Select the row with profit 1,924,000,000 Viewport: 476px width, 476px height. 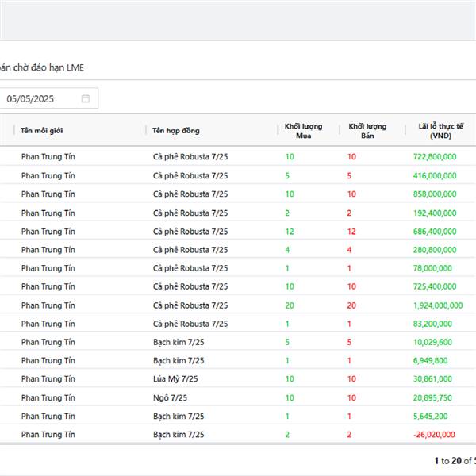click(238, 305)
